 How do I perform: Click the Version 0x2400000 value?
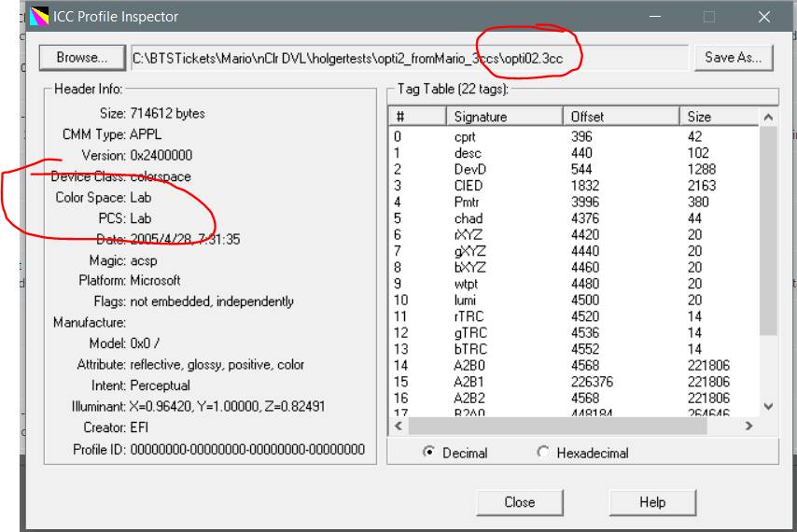click(x=161, y=155)
